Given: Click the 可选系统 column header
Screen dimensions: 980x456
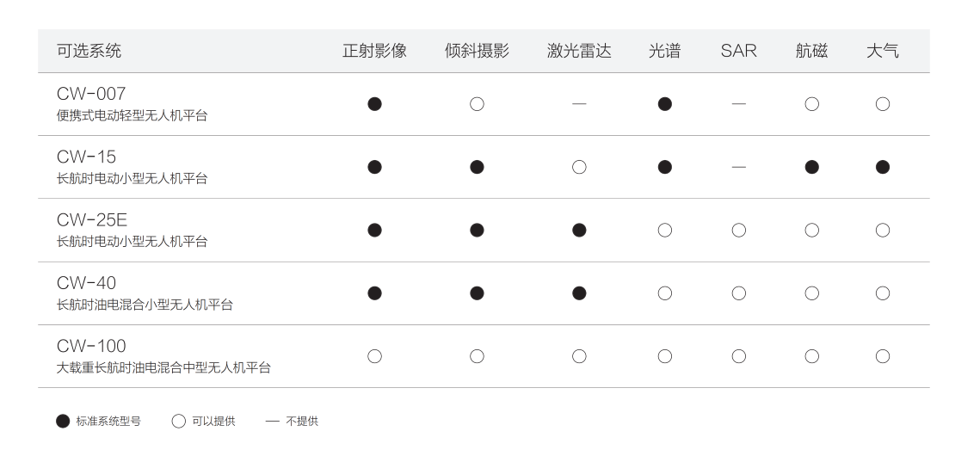Looking at the screenshot, I should pyautogui.click(x=89, y=51).
